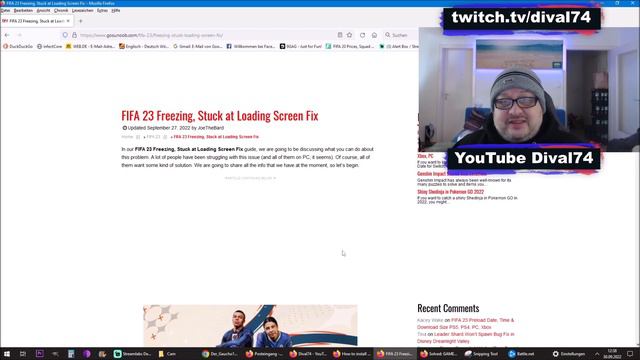Viewport: 640px width, 360px height.
Task: Switch to the Dival74 YouTube Firefox window
Action: pyautogui.click(x=308, y=354)
